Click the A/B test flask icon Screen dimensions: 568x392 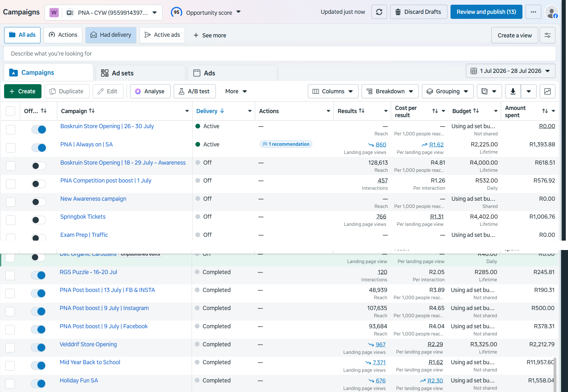pos(182,91)
